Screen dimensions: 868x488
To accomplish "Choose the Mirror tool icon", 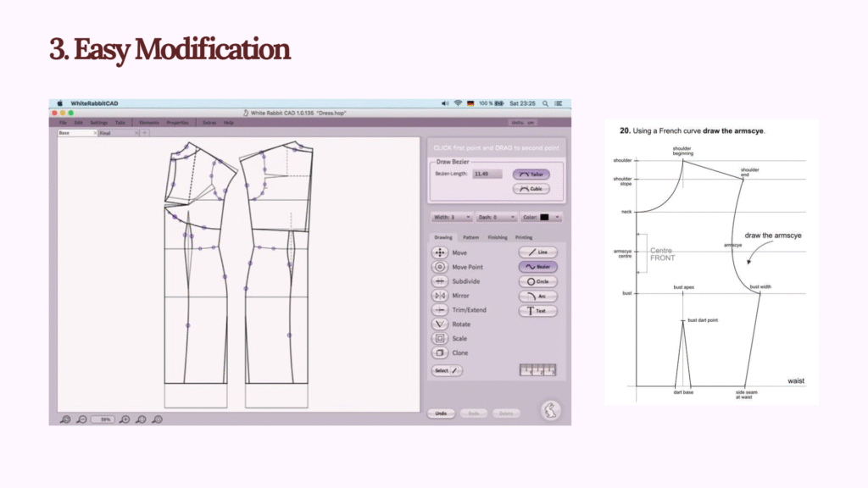I will pos(439,296).
